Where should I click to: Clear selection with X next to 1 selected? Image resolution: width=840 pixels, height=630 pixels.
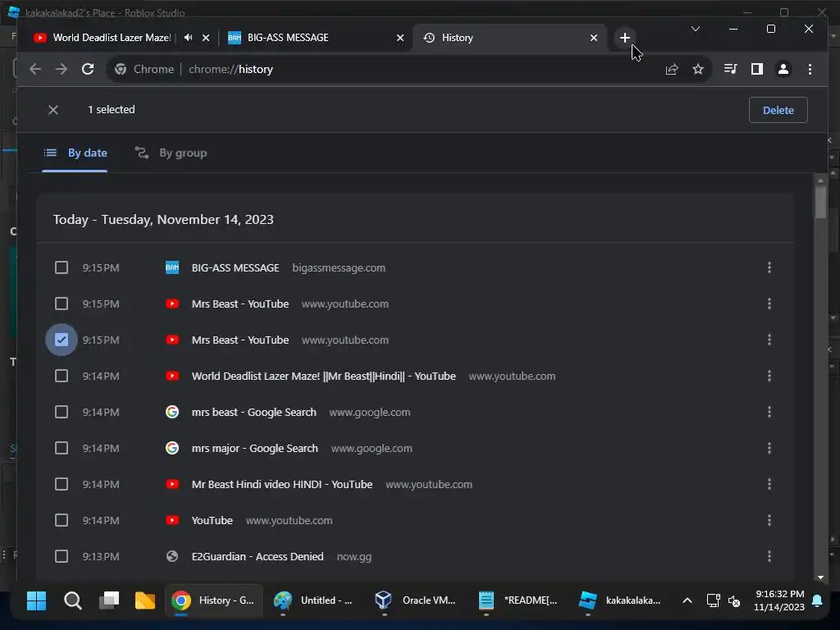[53, 110]
